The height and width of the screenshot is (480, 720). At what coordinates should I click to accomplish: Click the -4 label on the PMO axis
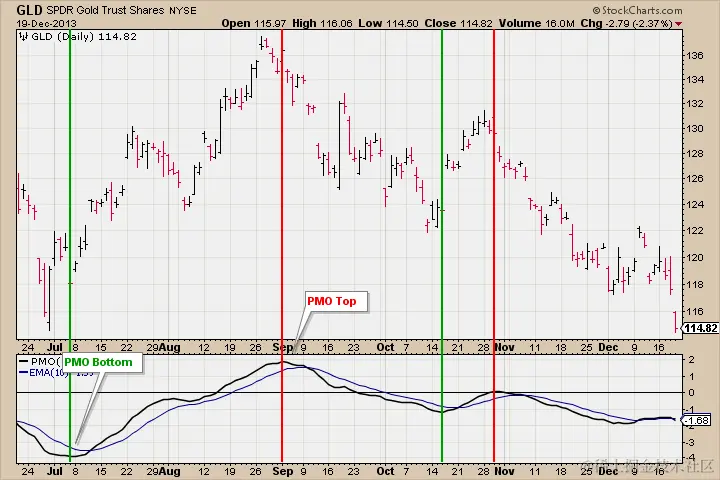pyautogui.click(x=690, y=457)
